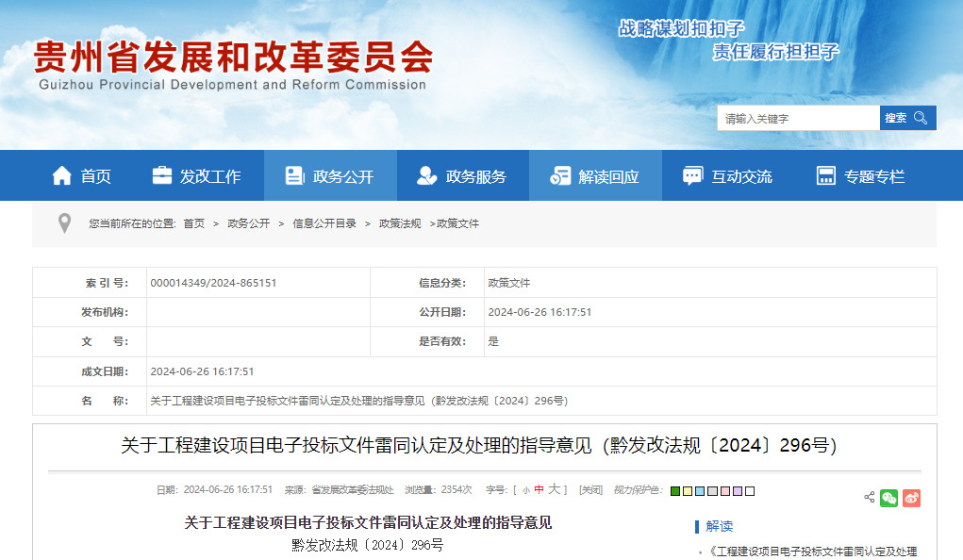Click the home icon next to 首页

click(x=62, y=174)
